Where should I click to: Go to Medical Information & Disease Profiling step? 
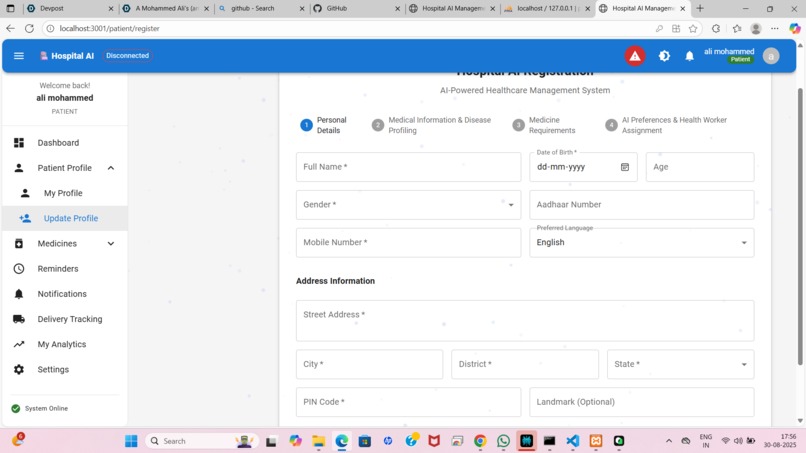click(x=431, y=125)
